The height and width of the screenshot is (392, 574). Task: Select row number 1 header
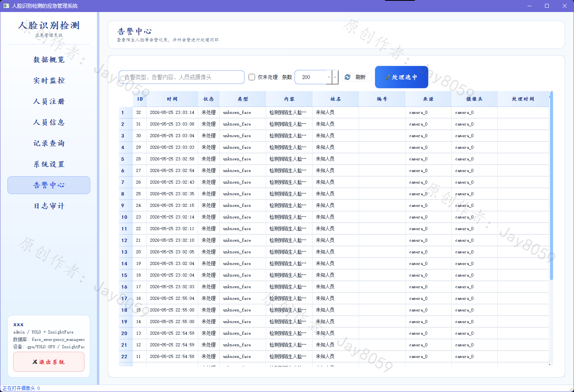click(x=126, y=113)
